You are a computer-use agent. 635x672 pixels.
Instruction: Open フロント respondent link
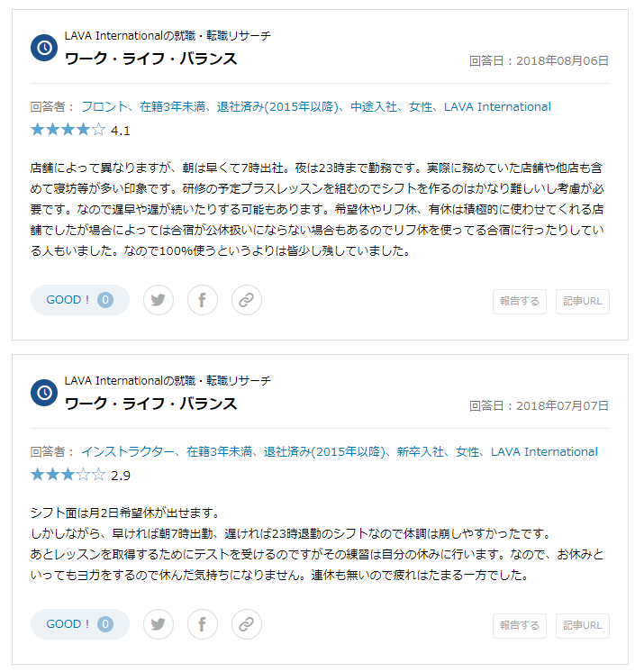point(104,106)
